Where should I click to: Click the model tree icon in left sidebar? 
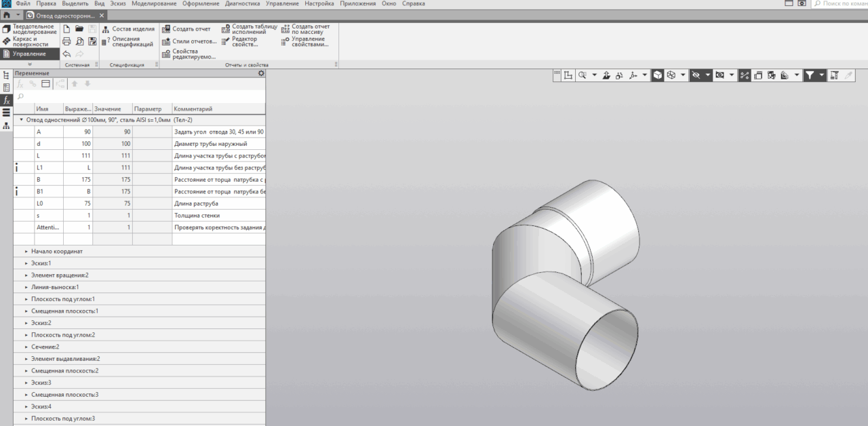6,75
